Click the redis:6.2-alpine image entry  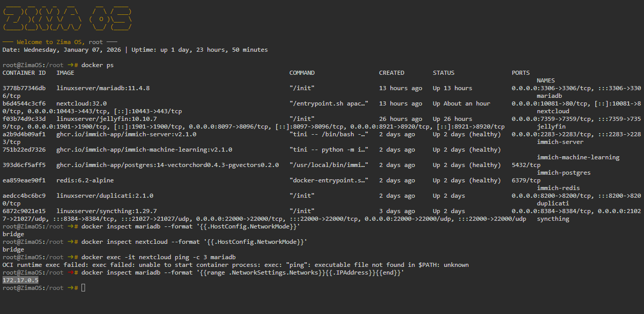tap(85, 180)
